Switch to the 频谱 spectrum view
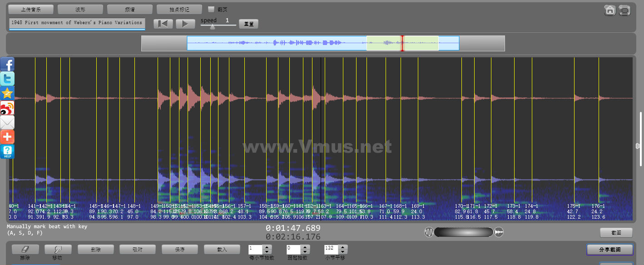This screenshot has width=644, height=265. [129, 9]
